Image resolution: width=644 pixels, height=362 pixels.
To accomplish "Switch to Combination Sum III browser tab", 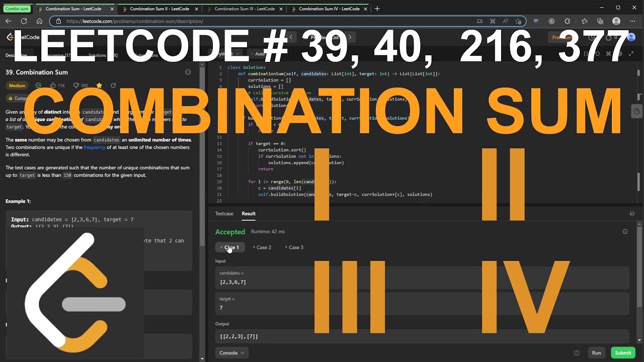I will (x=245, y=9).
